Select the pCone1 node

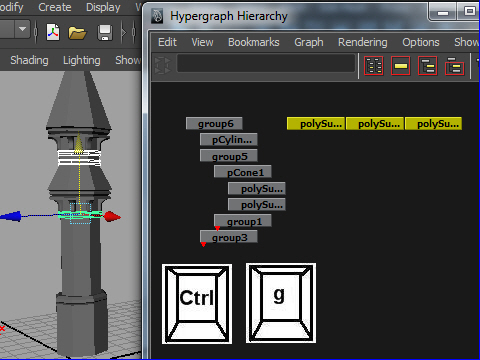[243, 172]
